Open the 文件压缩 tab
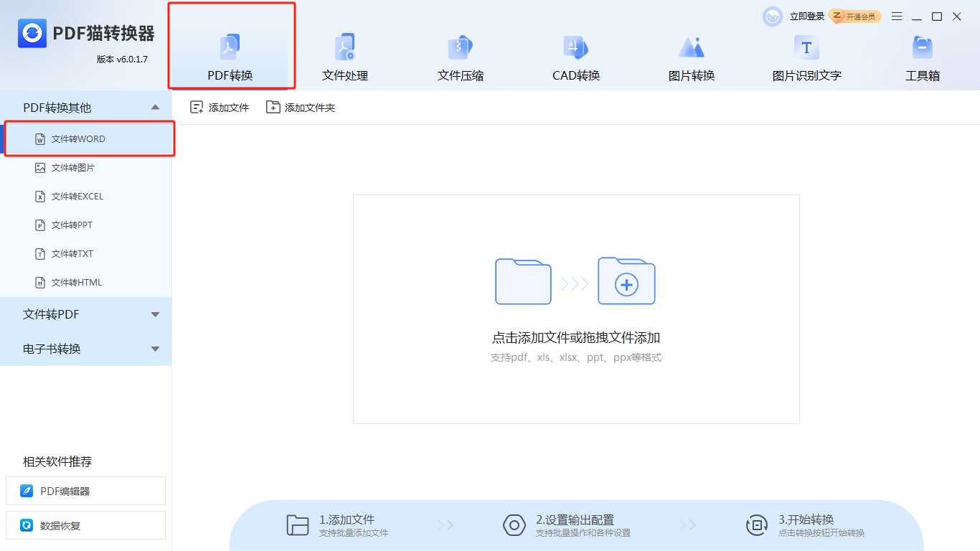980x551 pixels. tap(461, 57)
